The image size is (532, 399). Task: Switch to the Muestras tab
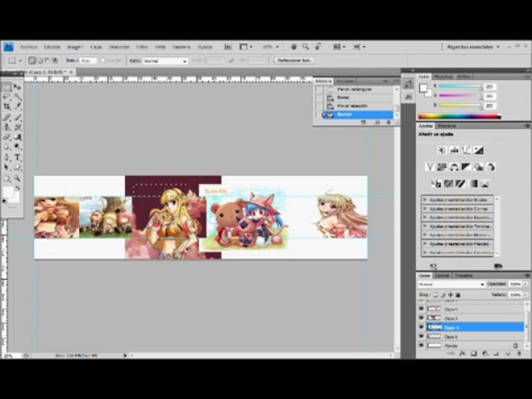coord(443,76)
